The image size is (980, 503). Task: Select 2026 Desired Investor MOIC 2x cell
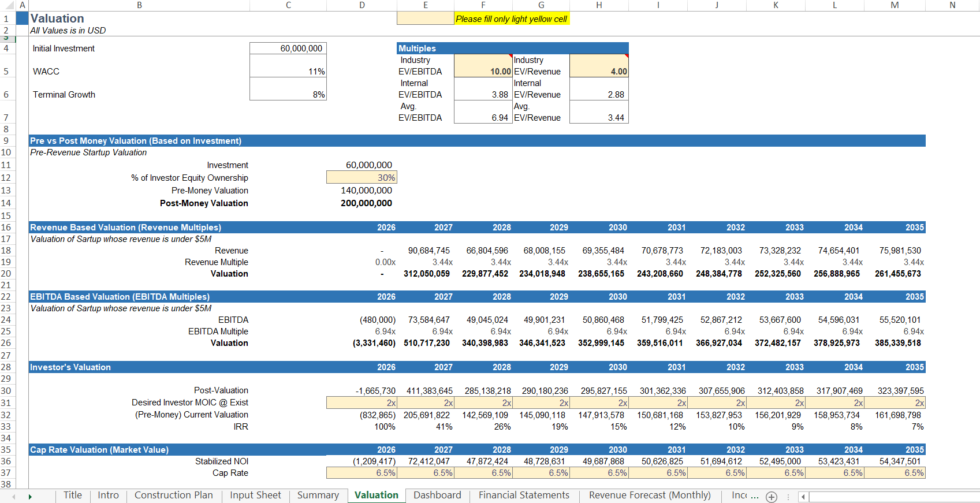point(362,403)
